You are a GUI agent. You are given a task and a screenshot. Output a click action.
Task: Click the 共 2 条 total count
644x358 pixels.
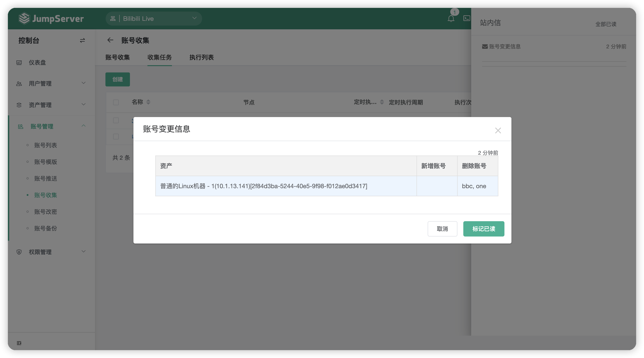(x=121, y=158)
